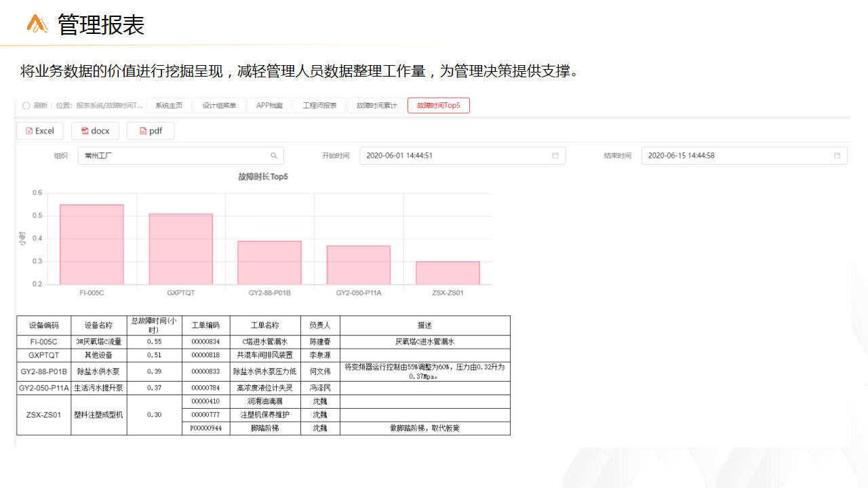Viewport: 868px width, 488px height.
Task: Click the 负责人 column header
Action: (x=320, y=325)
